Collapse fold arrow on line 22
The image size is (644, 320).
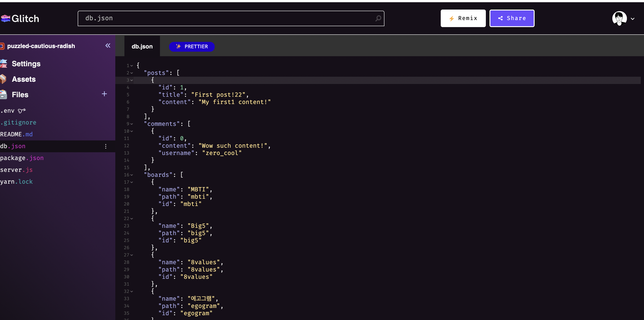(131, 219)
